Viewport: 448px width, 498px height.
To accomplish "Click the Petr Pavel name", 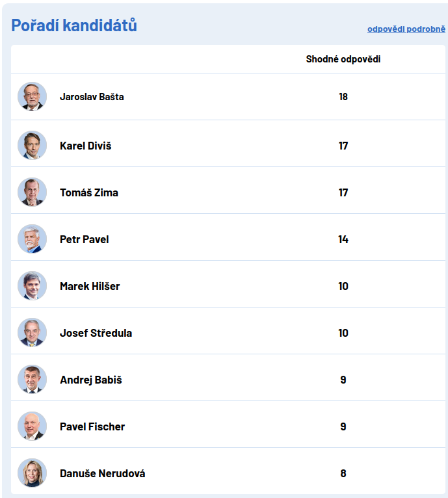I will 84,239.
